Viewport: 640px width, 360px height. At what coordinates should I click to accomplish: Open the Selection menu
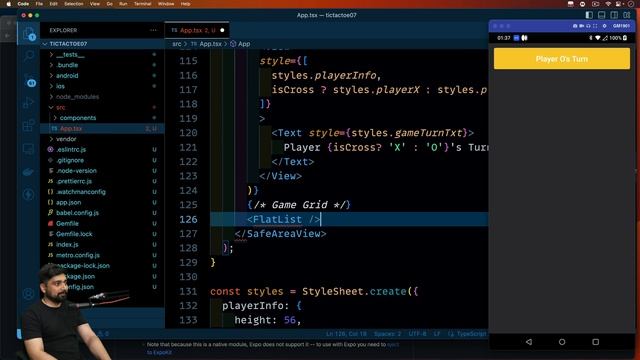pos(73,4)
